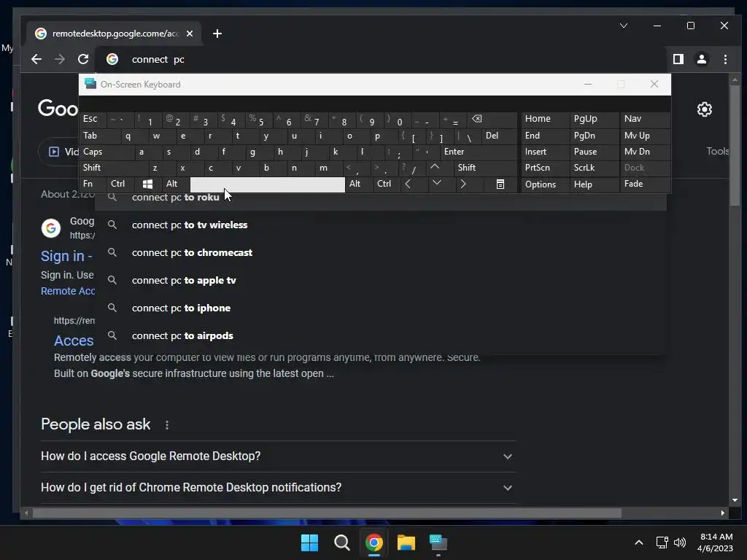Show hidden system tray icons
Screen dimensions: 747x560
[639, 542]
